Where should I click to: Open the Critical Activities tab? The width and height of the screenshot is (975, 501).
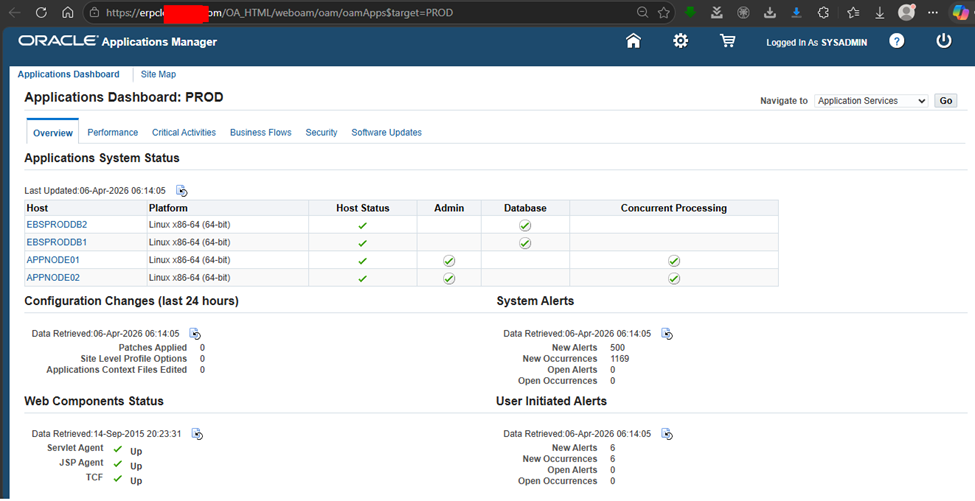tap(183, 132)
